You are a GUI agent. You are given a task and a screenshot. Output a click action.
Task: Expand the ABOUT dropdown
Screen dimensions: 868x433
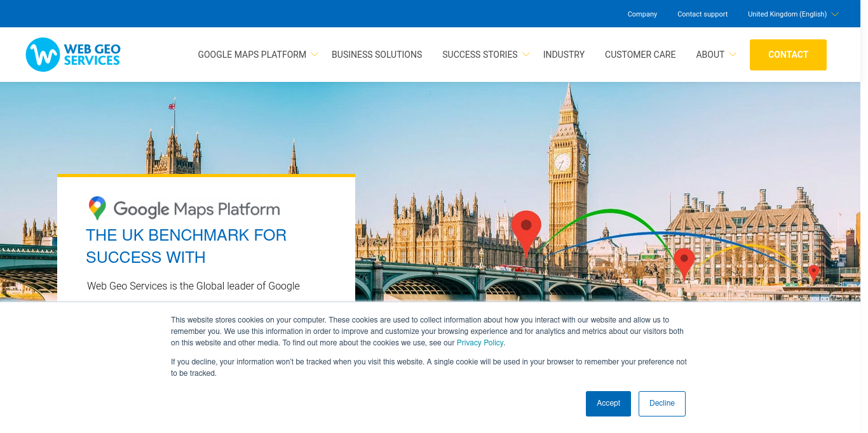pos(733,55)
